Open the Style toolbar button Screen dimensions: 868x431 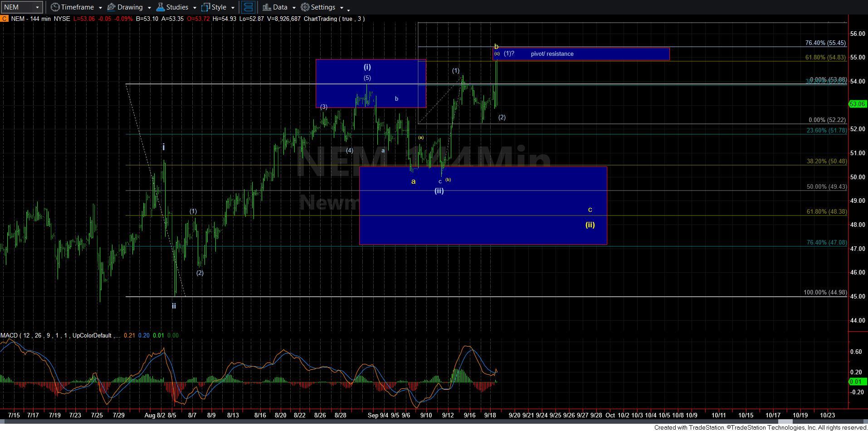pyautogui.click(x=214, y=7)
